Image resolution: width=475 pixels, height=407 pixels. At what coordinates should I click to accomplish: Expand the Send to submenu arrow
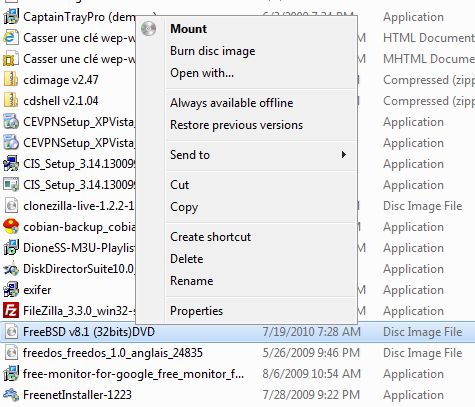(x=343, y=155)
